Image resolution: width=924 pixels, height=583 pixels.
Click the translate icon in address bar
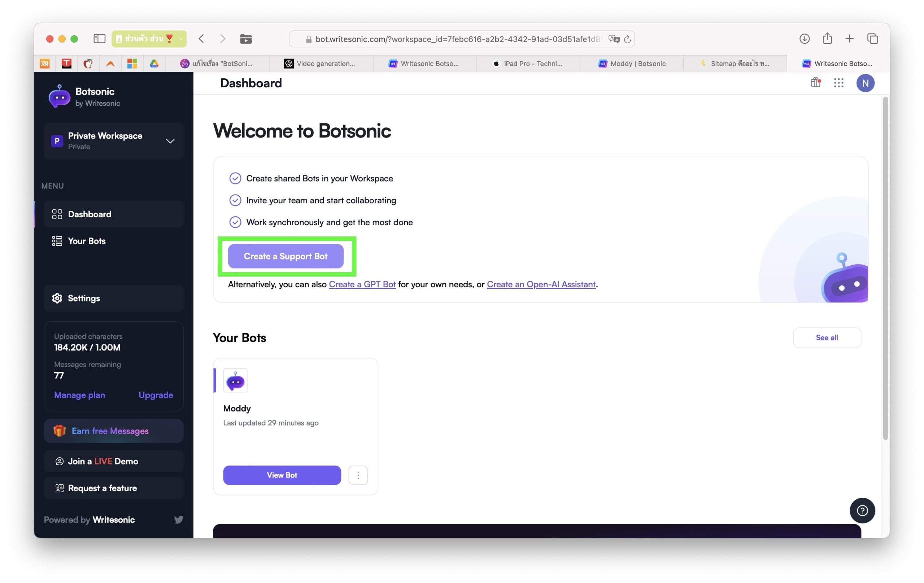pos(614,39)
